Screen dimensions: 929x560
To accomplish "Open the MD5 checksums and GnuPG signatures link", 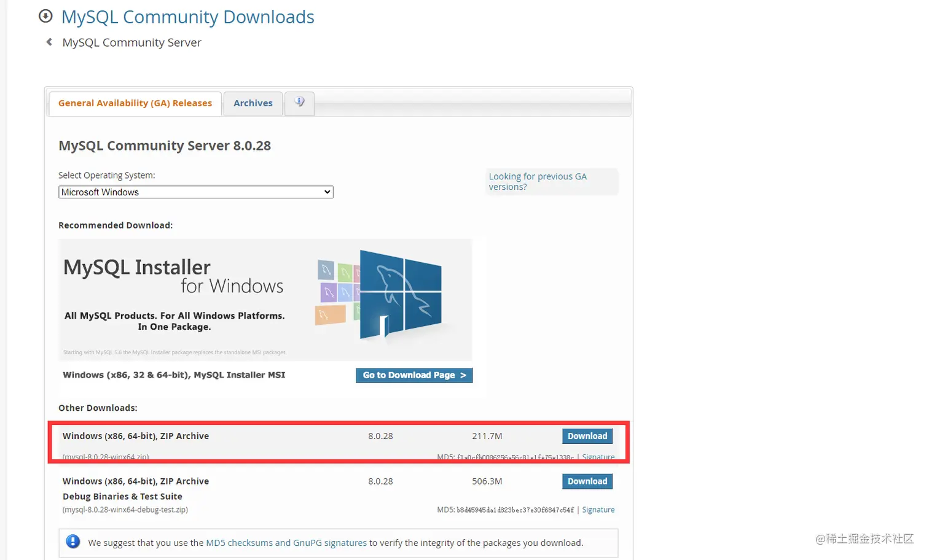I will (286, 543).
